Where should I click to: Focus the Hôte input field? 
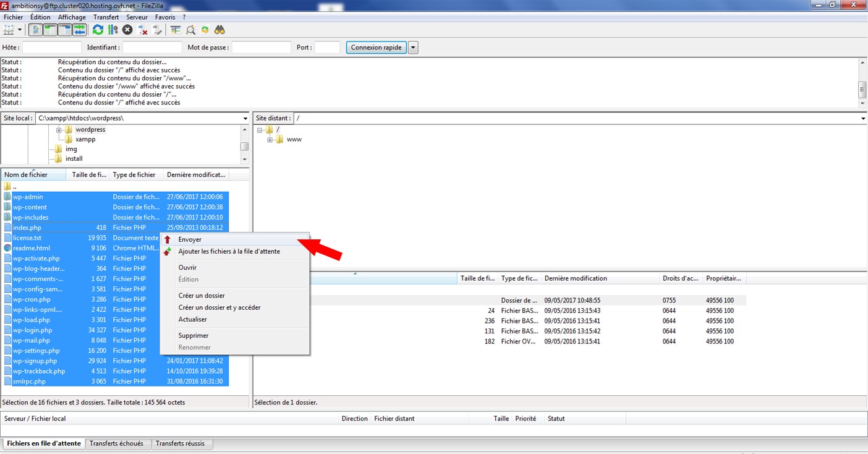tap(52, 47)
